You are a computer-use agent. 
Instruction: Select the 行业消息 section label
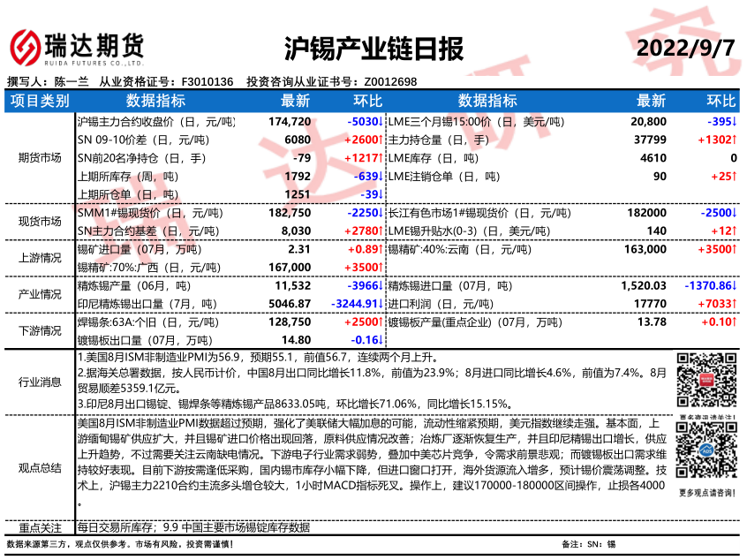pyautogui.click(x=40, y=382)
